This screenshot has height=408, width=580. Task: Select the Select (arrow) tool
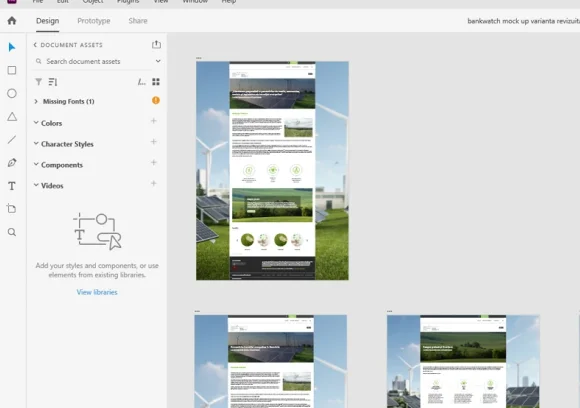[12, 47]
